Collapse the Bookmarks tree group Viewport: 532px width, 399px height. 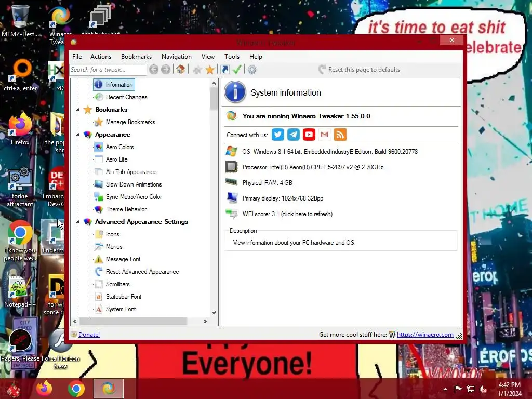coord(77,110)
